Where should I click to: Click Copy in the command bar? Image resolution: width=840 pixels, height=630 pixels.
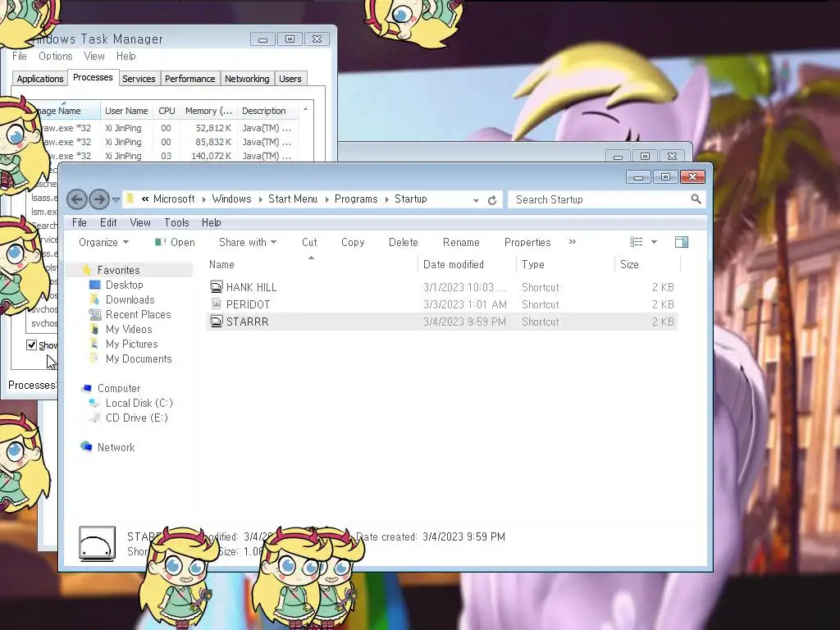(x=353, y=242)
